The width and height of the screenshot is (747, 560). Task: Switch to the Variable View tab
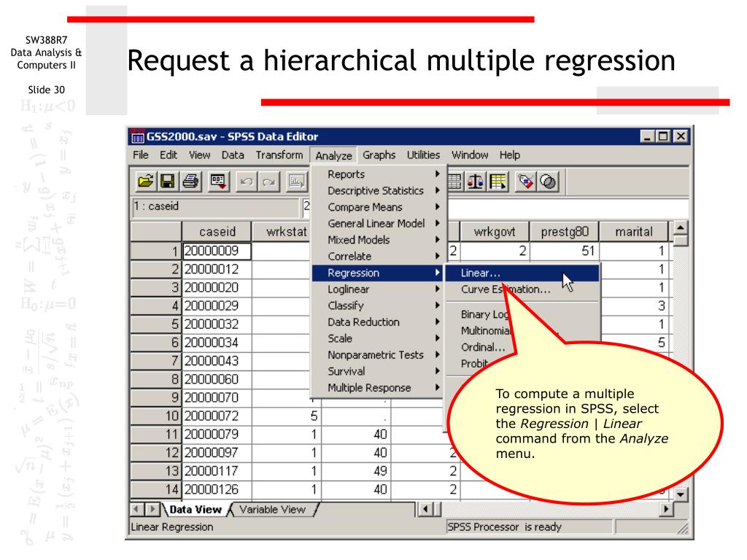click(x=272, y=510)
